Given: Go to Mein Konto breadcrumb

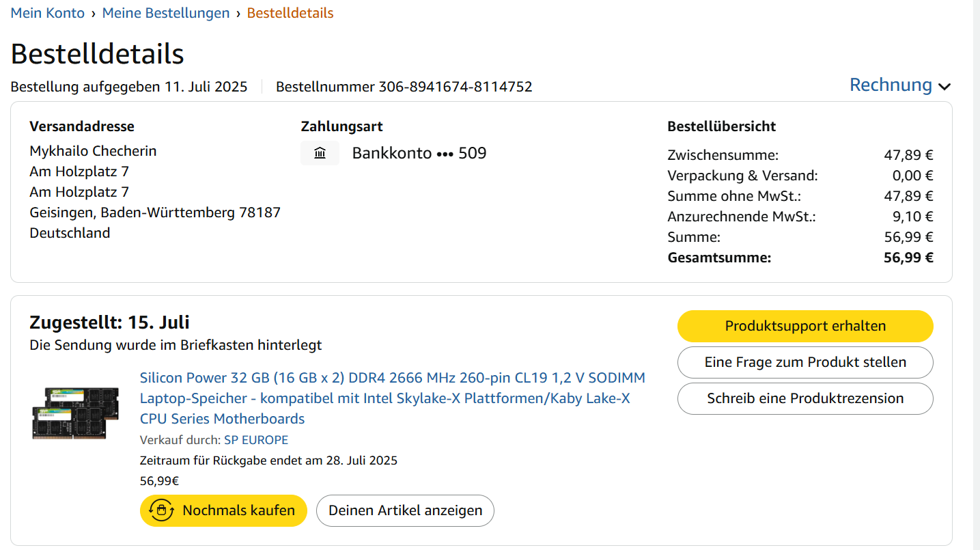Looking at the screenshot, I should (x=48, y=13).
